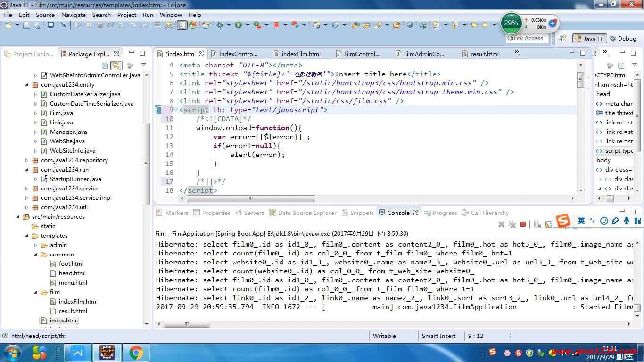Image resolution: width=644 pixels, height=362 pixels.
Task: Close the index.html editor tab
Action: pyautogui.click(x=202, y=54)
